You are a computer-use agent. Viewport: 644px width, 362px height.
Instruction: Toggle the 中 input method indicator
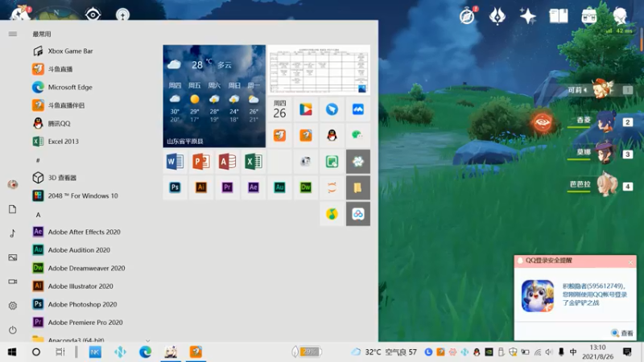[573, 352]
